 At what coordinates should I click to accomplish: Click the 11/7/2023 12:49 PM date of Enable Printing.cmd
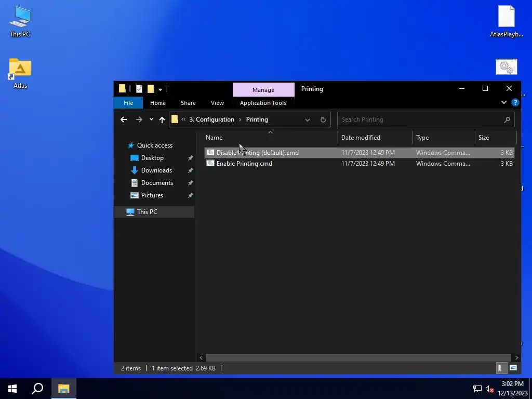point(368,164)
